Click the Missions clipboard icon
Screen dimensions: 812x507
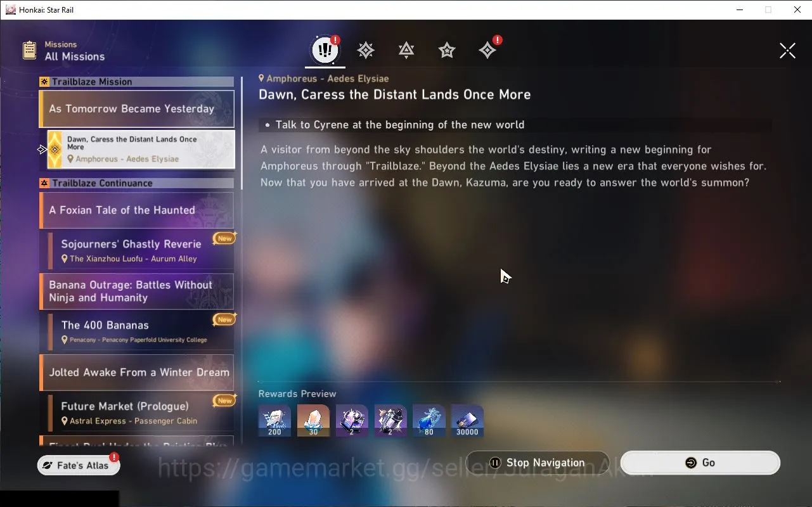(x=29, y=51)
